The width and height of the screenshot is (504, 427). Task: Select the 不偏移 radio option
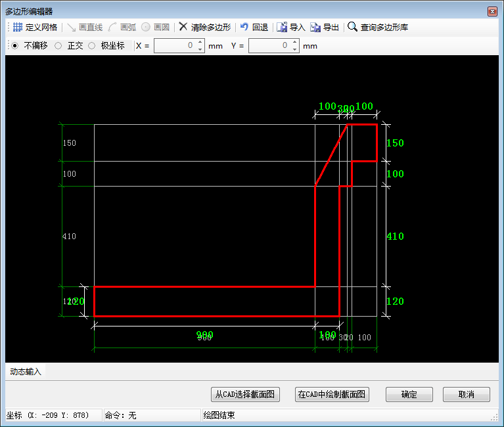click(x=15, y=46)
